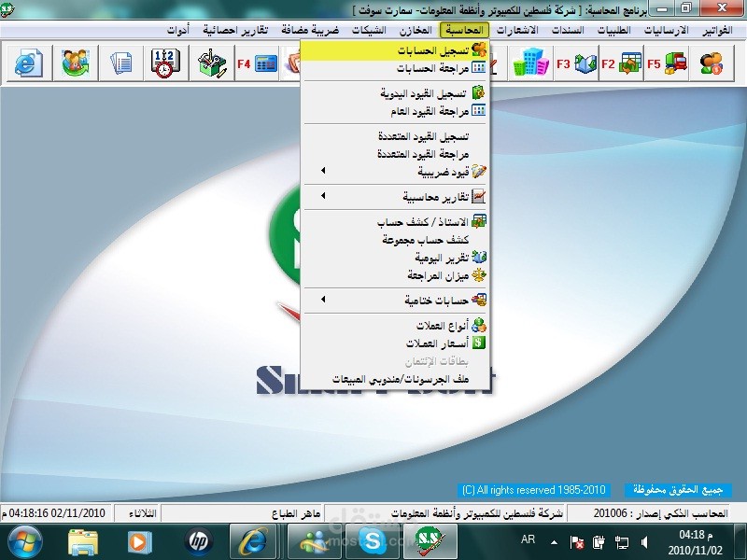This screenshot has width=747, height=560.
Task: Select كشف حساب مجموعة menu item
Action: 395,240
